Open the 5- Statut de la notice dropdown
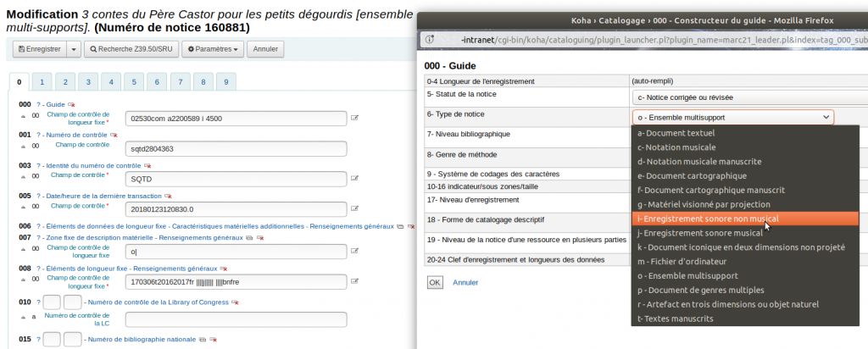This screenshot has width=868, height=349. click(x=750, y=97)
